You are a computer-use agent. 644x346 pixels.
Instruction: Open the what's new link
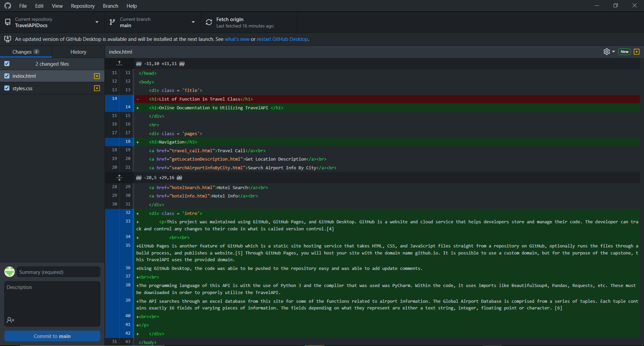coord(237,39)
